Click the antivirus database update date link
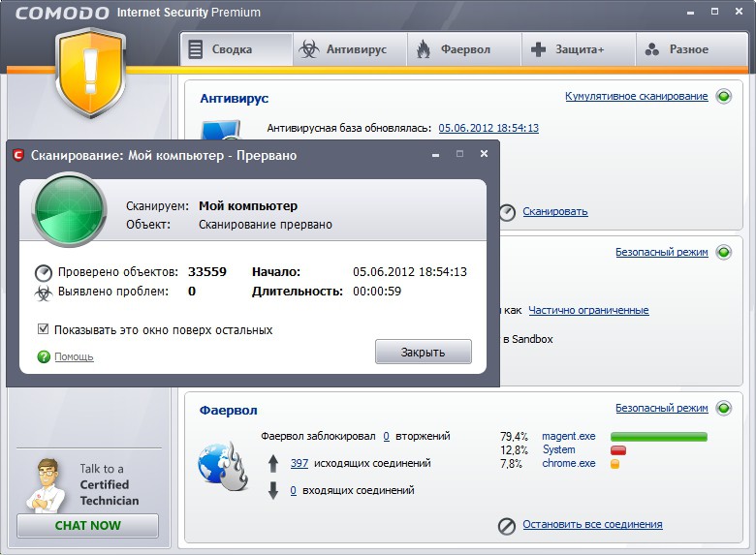The width and height of the screenshot is (756, 555). pyautogui.click(x=488, y=128)
